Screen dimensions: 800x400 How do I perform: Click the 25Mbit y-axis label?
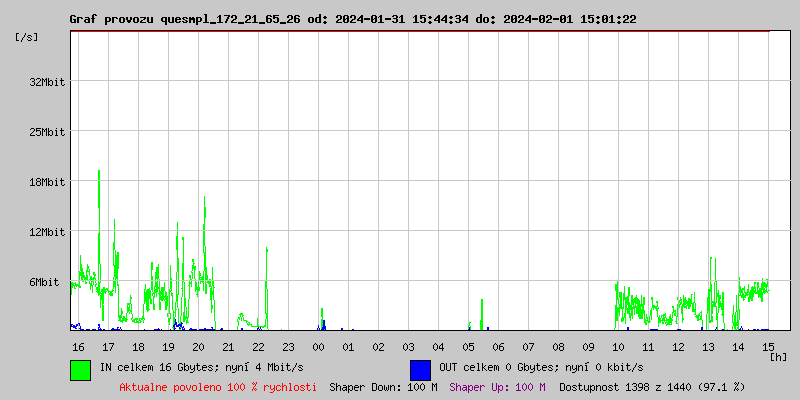[x=48, y=131]
